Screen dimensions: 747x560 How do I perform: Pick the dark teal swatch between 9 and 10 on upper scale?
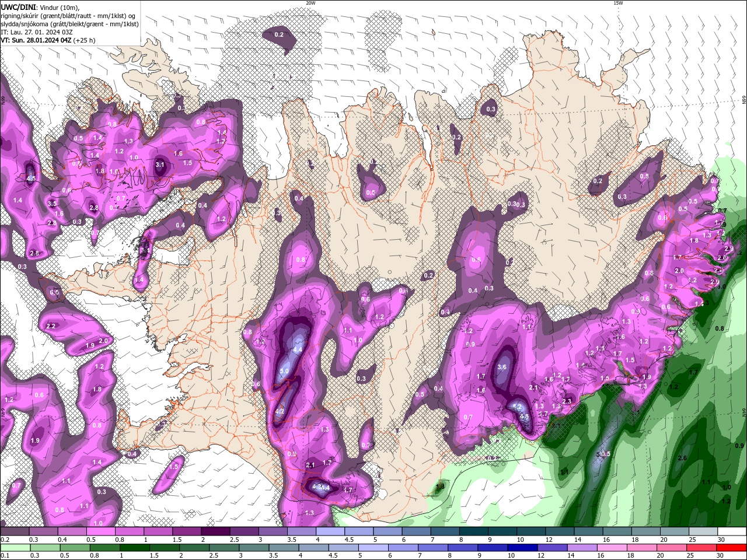(x=502, y=531)
